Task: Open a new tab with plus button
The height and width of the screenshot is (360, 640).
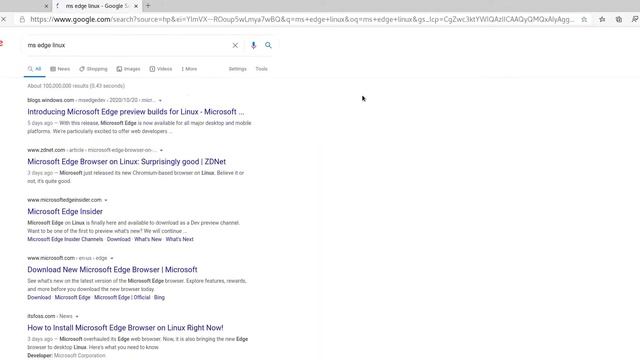Action: pyautogui.click(x=148, y=6)
